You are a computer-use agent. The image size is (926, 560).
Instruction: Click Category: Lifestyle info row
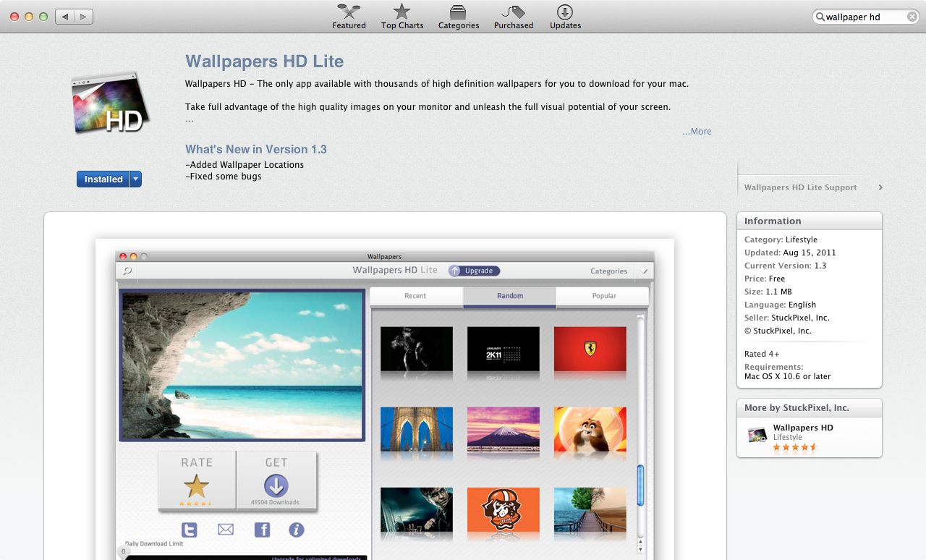(781, 239)
